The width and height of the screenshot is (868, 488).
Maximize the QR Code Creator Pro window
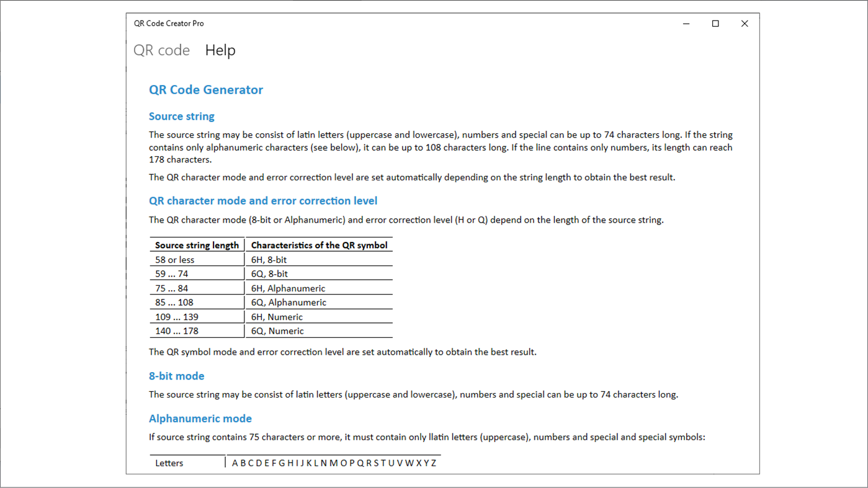click(715, 23)
